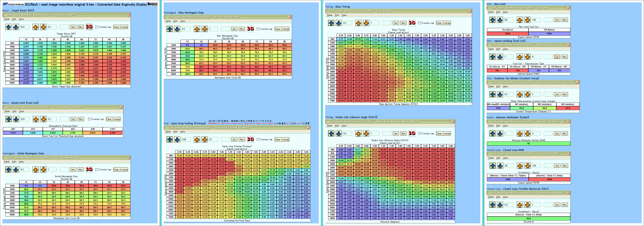Open 3D view of Intake Cam Advance table
The image size is (644, 226).
[412, 133]
